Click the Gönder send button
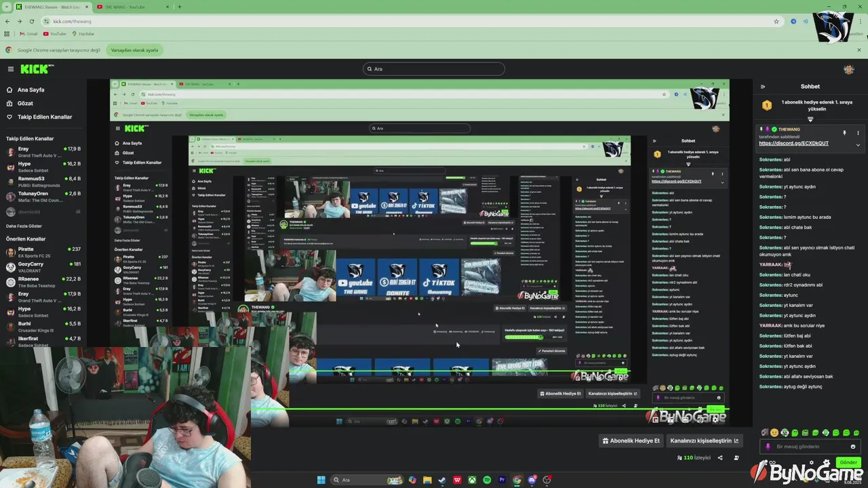868x488 pixels. tap(848, 462)
